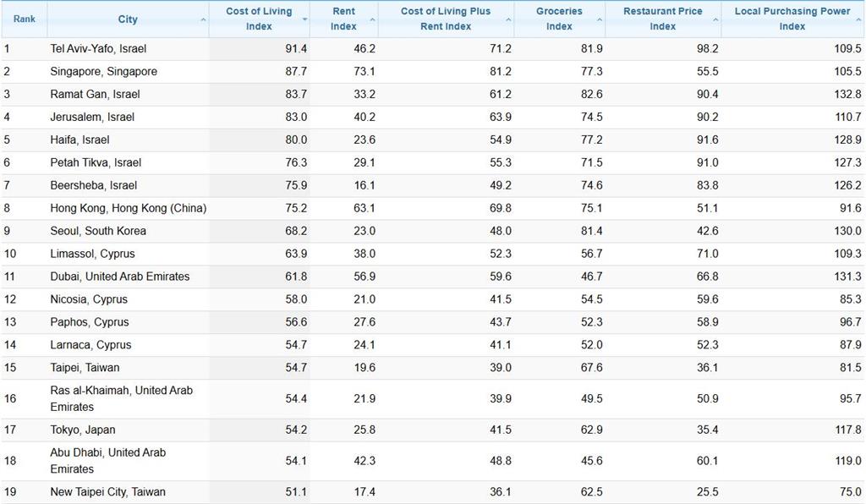Screen dimensions: 866x504
Task: Click the Seoul, South Korea city name
Action: coord(98,231)
